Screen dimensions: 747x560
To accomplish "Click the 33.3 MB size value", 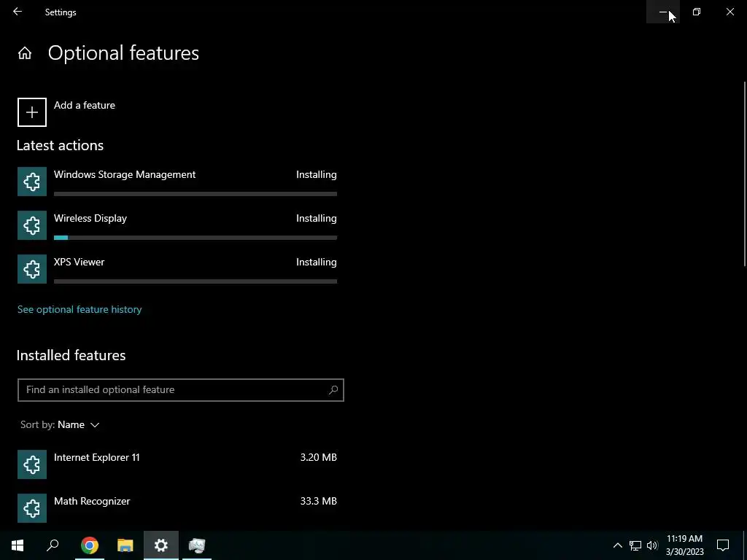I will click(318, 502).
